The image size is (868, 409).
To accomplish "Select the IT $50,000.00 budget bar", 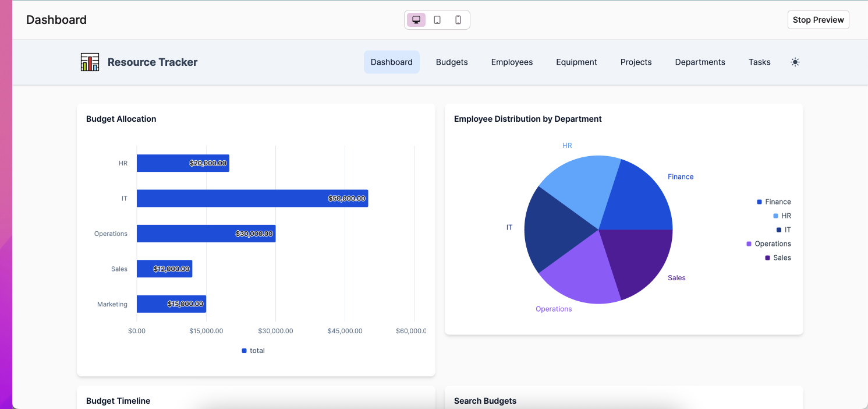I will 252,198.
